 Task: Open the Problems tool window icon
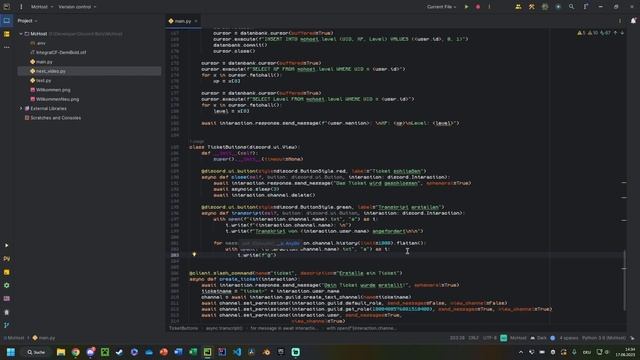click(7, 312)
